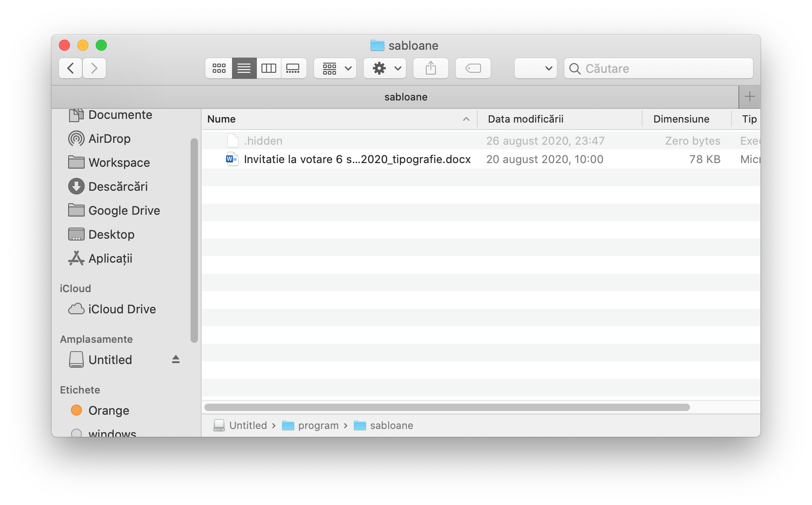Sort by the Nume column header
The image size is (812, 505).
pyautogui.click(x=339, y=119)
